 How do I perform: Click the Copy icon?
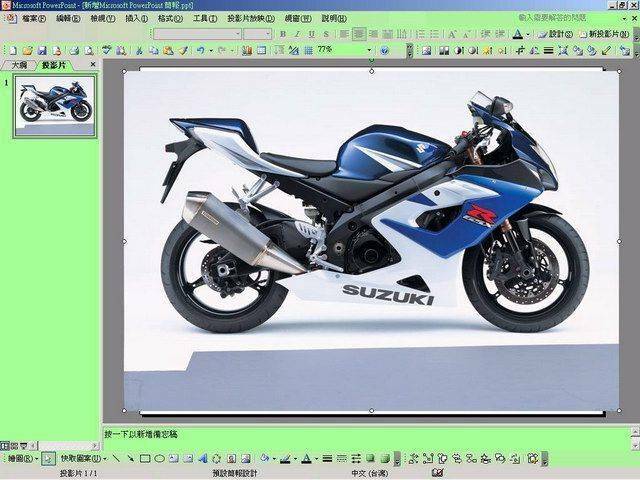[153, 50]
